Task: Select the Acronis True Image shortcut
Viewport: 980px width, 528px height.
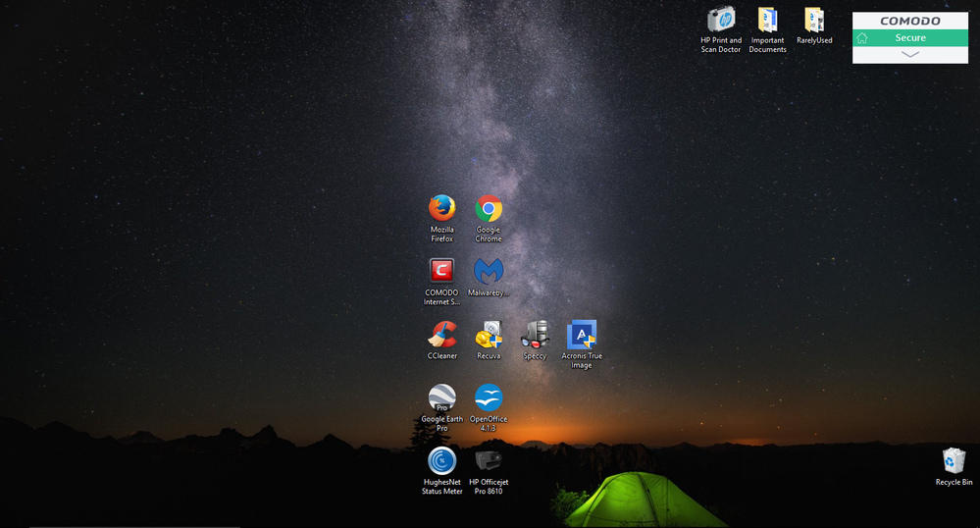Action: 582,335
